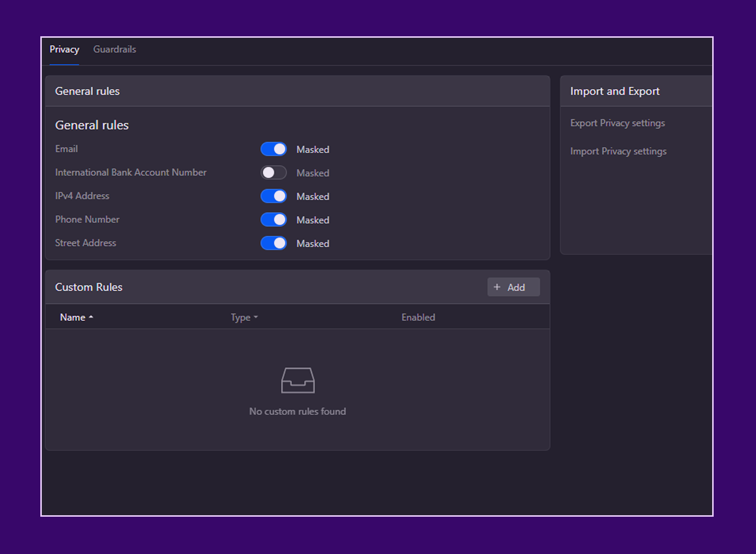Click the Name column sort arrow
The width and height of the screenshot is (756, 554).
91,317
